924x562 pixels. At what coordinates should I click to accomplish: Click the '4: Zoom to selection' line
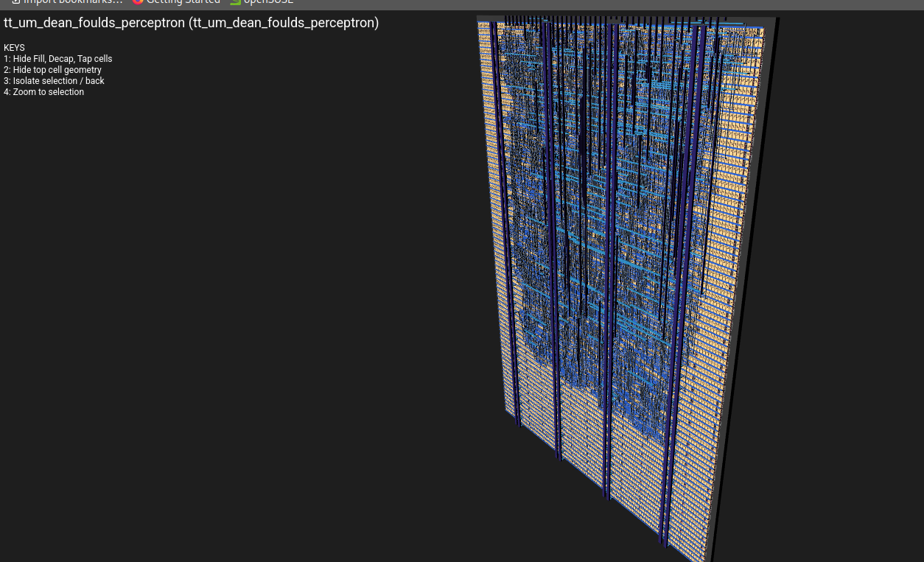(43, 92)
